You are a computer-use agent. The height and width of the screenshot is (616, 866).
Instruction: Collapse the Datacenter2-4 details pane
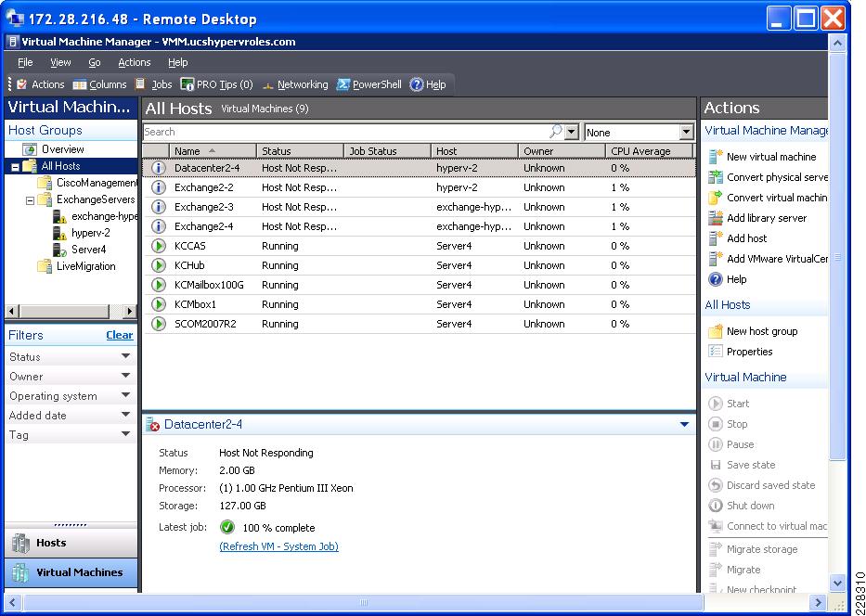click(x=684, y=425)
